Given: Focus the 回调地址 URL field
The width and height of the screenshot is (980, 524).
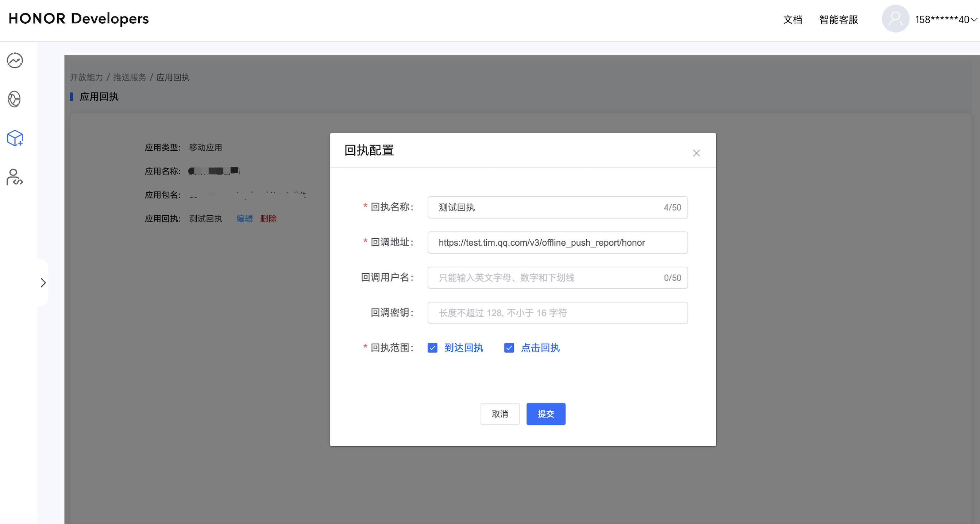Looking at the screenshot, I should click(x=557, y=243).
